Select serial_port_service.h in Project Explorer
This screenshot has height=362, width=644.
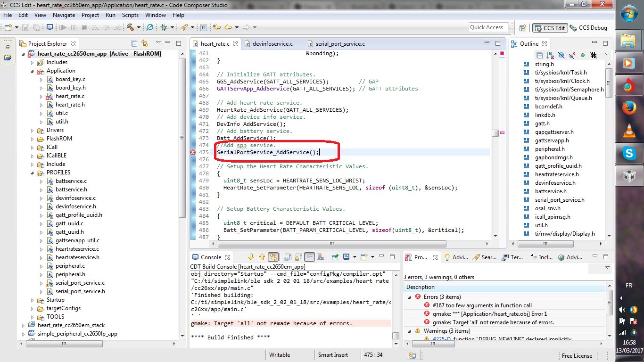coord(80,291)
